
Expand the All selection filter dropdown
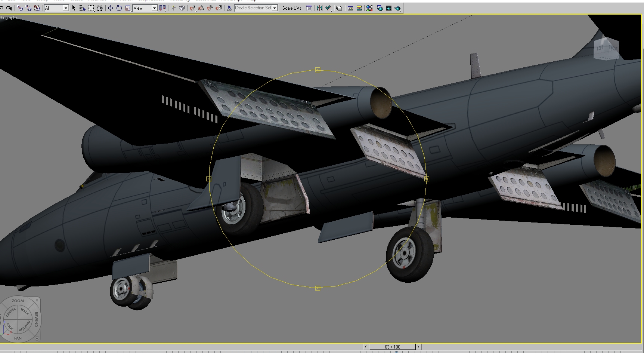(56, 8)
